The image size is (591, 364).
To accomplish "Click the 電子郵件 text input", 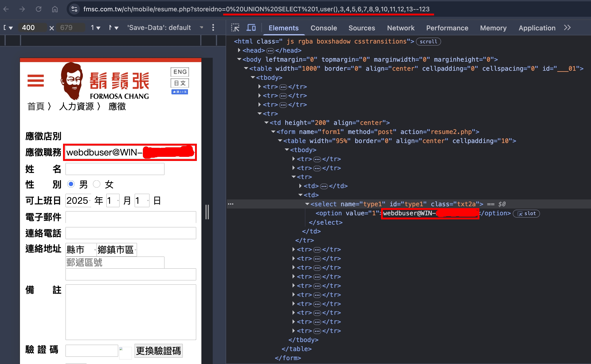I will click(x=131, y=217).
